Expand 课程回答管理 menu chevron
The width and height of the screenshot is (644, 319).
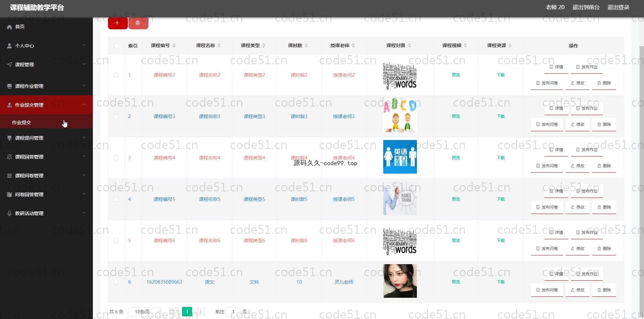coord(84,156)
